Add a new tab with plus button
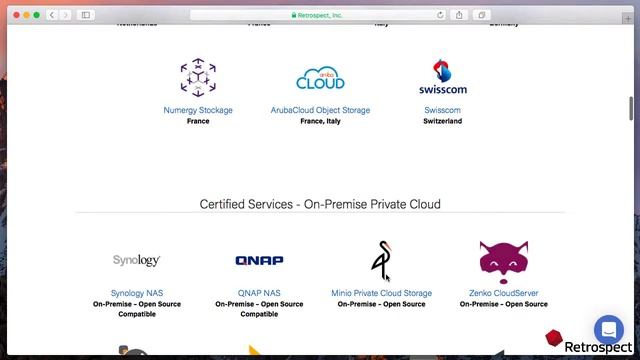Screen dimensions: 640x360 click(628, 19)
